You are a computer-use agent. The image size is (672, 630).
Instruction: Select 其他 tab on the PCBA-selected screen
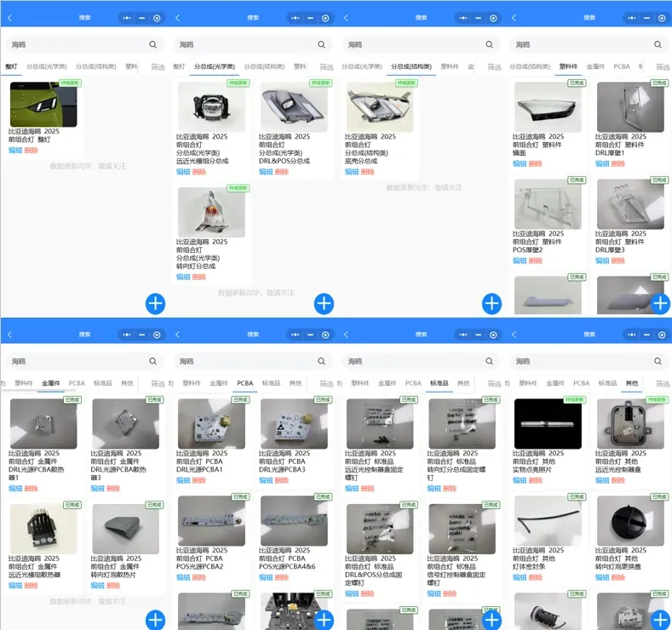[296, 383]
